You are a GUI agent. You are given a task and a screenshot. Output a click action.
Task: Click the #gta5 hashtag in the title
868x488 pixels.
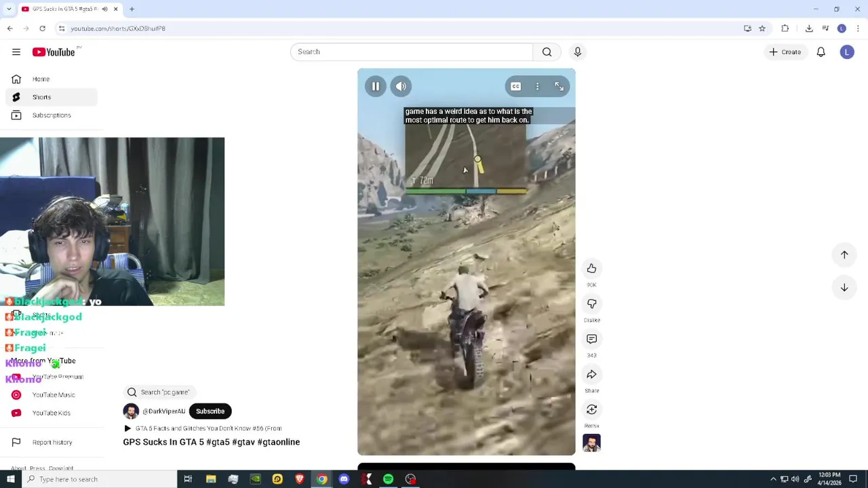tap(218, 442)
